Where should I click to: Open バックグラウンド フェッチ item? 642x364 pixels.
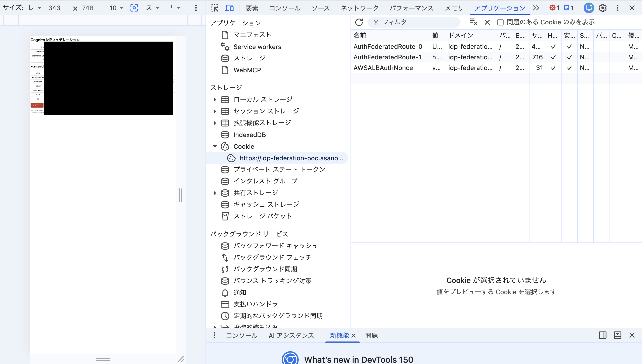[266, 257]
